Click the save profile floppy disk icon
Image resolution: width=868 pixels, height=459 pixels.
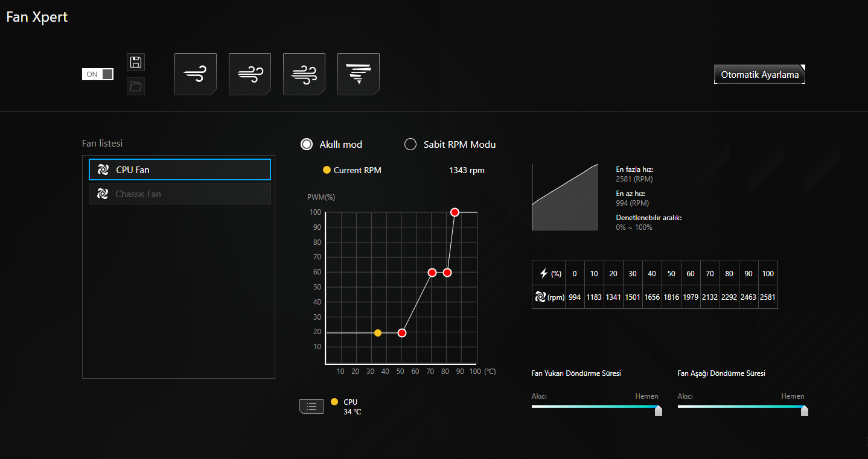(x=136, y=62)
